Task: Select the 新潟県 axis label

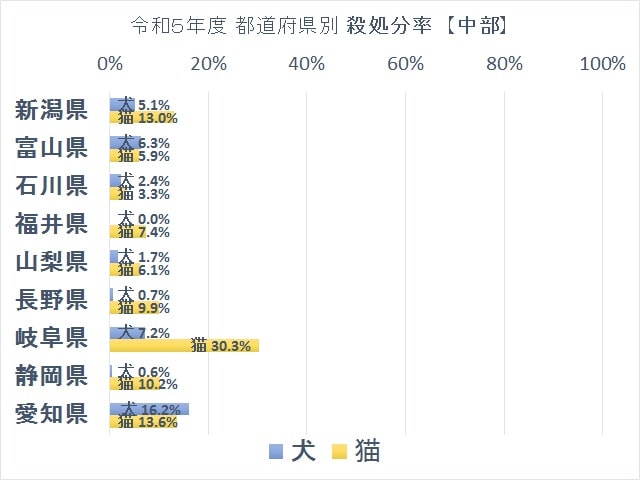Action: (x=51, y=110)
